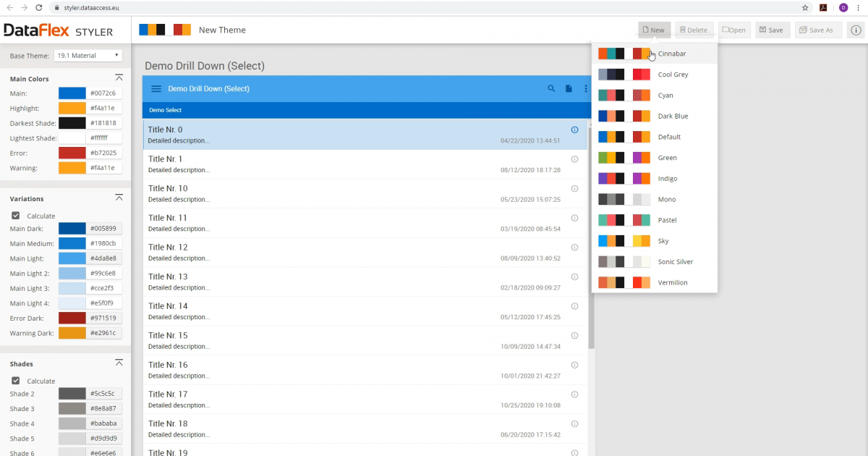Select the Dark Blue theme
Viewport: 868px width, 456px height.
(x=655, y=116)
